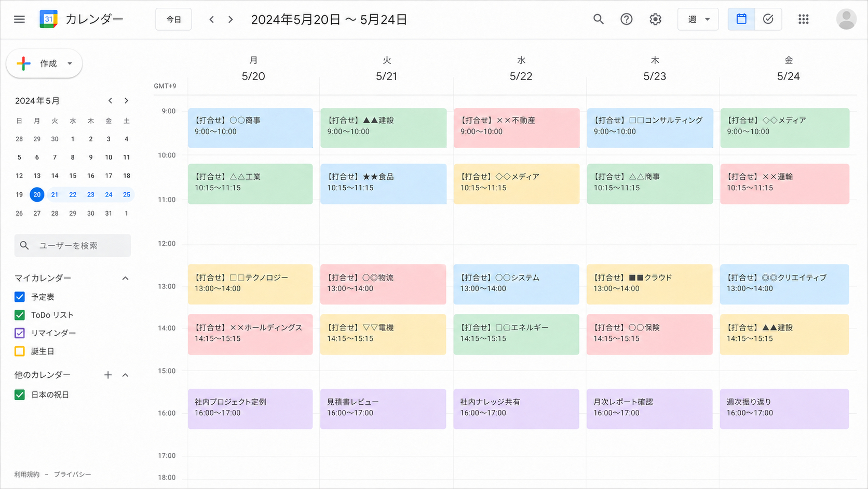Open the ■■クラウド meeting event

[650, 284]
